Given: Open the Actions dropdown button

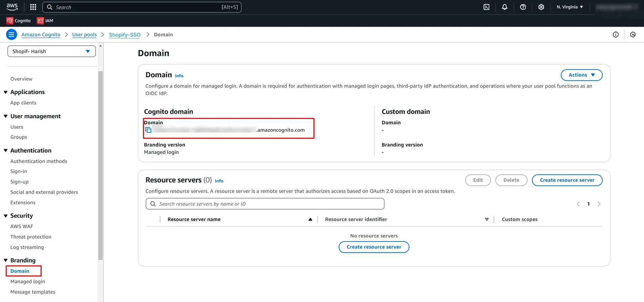Looking at the screenshot, I should point(582,75).
